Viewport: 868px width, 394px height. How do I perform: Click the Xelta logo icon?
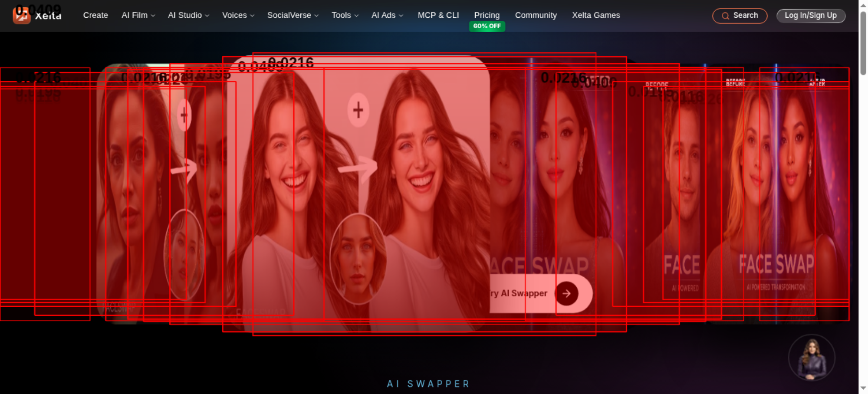coord(21,15)
